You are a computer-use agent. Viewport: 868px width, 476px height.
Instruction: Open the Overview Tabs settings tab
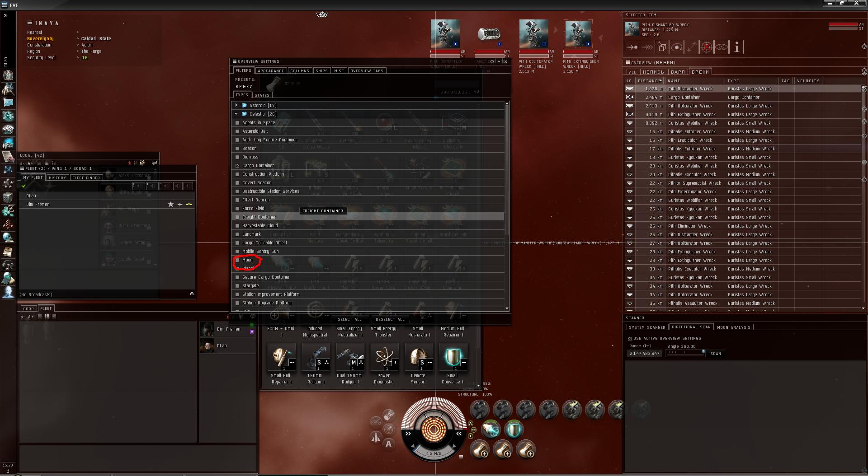(x=367, y=71)
